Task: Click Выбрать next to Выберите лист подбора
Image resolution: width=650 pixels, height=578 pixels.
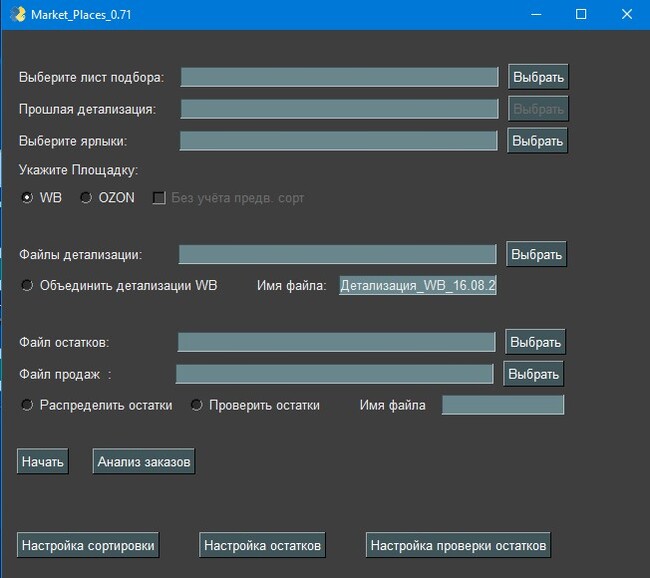Action: (x=538, y=77)
